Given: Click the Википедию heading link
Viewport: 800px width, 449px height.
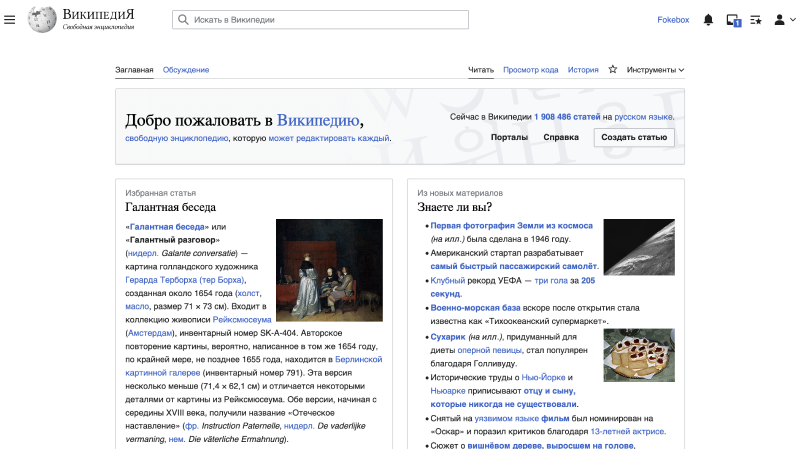Looking at the screenshot, I should tap(318, 120).
